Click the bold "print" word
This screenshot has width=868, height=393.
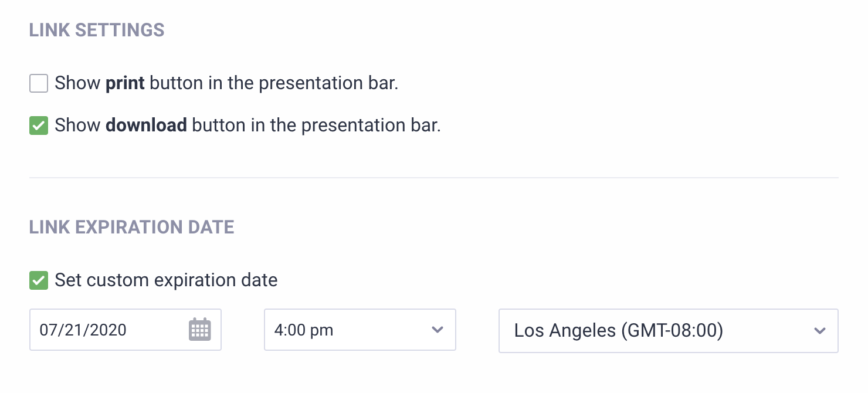click(x=125, y=83)
